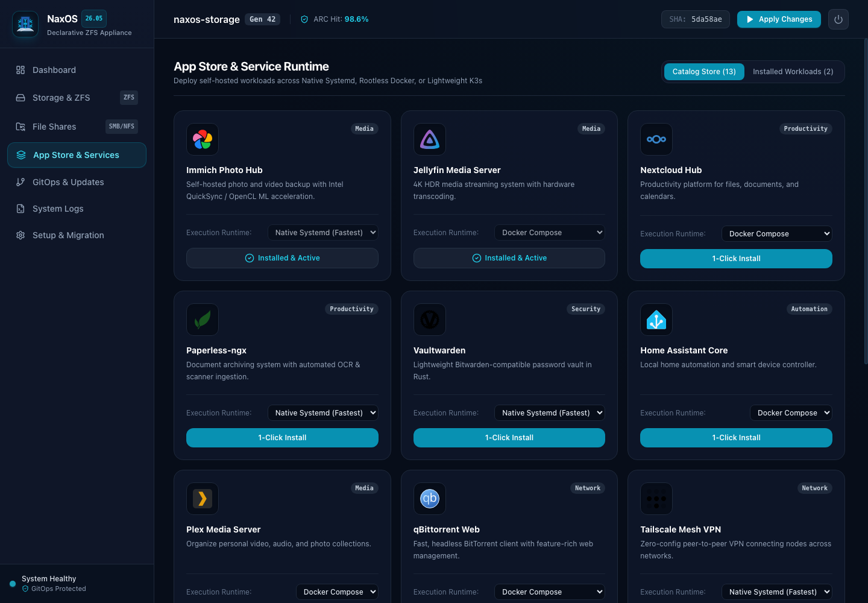Screen dimensions: 868x603
Task: Open qBittorrent Web runtime dropdown
Action: pyautogui.click(x=550, y=592)
